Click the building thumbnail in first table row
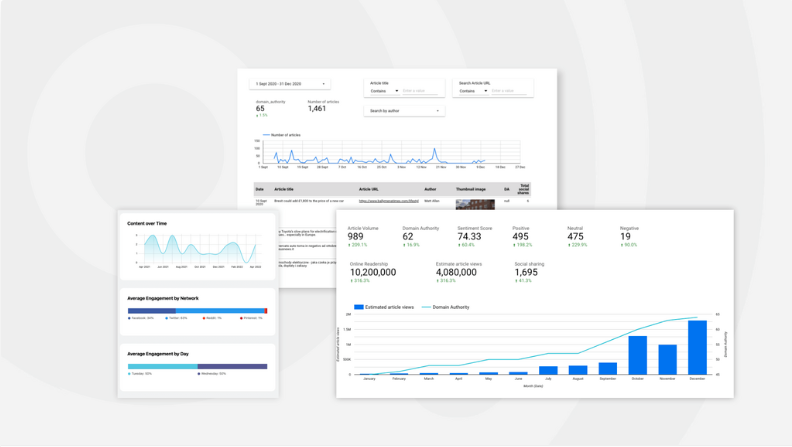 point(475,205)
